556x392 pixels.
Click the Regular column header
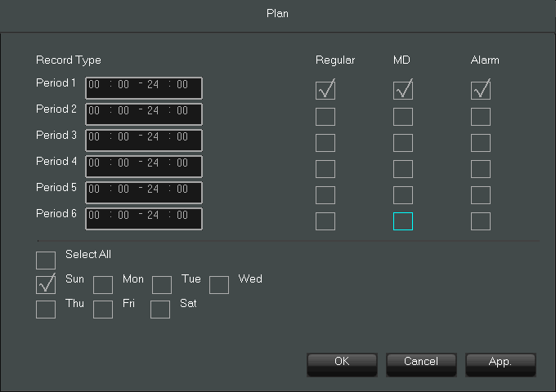[335, 60]
